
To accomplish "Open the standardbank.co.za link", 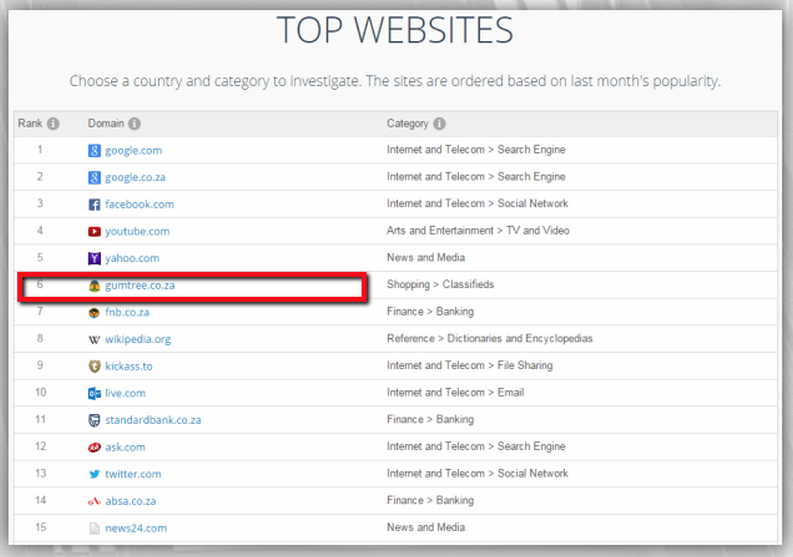I will 153,420.
